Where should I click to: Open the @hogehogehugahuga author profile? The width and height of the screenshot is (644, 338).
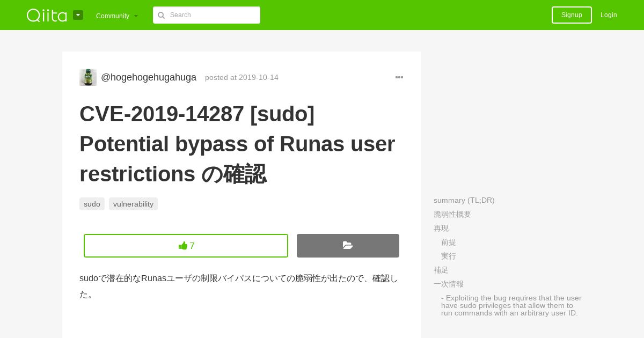point(149,77)
